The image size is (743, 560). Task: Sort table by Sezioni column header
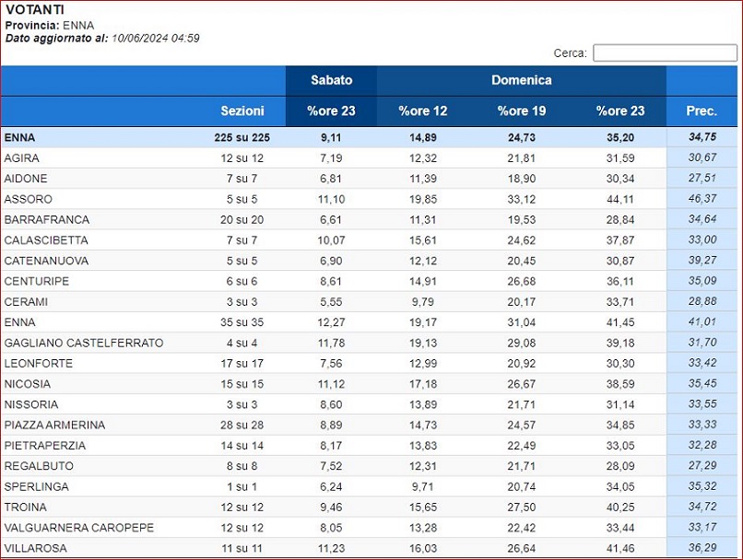[242, 111]
